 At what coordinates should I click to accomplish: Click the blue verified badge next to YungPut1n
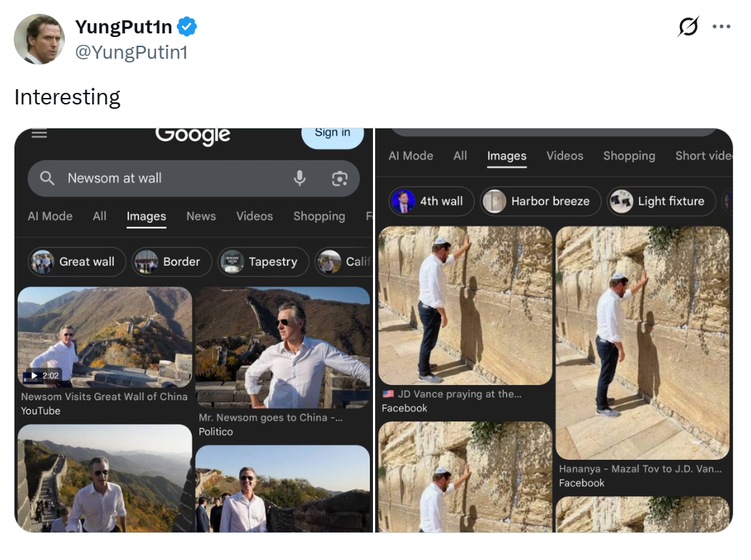pos(186,26)
